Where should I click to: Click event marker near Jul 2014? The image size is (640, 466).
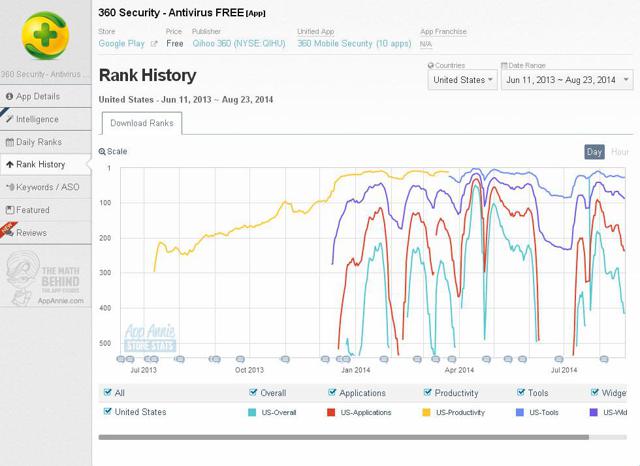(559, 359)
